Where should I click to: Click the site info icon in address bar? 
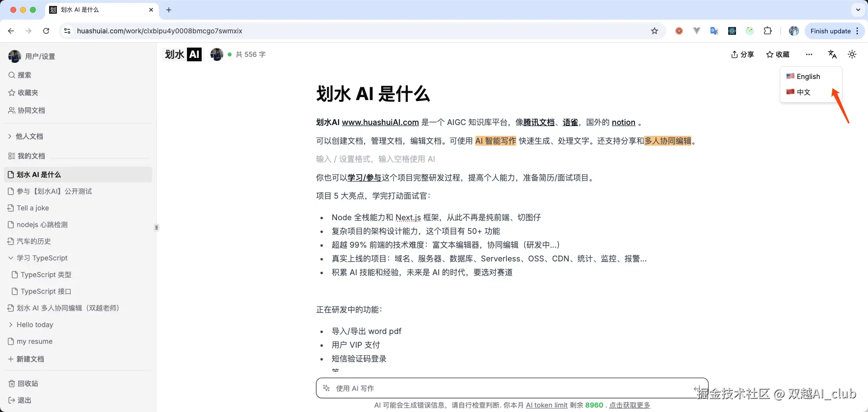coord(68,31)
